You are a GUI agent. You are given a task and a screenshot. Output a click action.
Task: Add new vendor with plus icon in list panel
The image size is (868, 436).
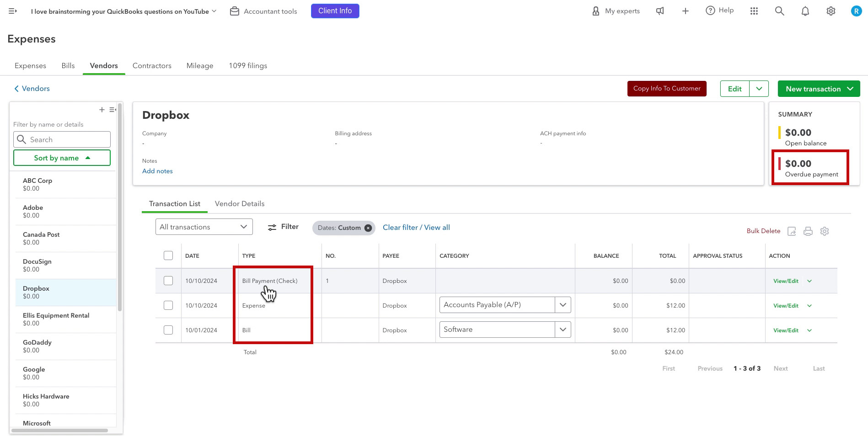(102, 110)
